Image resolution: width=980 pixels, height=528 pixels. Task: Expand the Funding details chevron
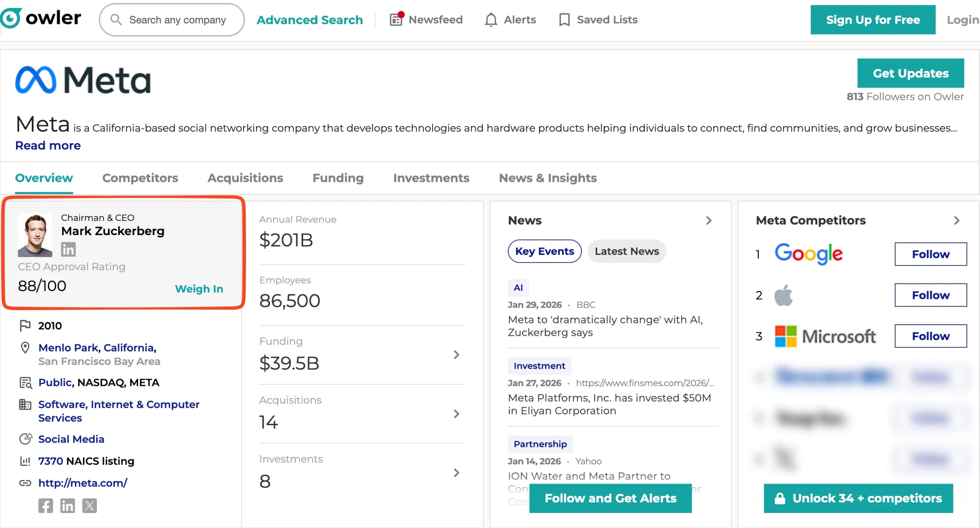pos(456,355)
